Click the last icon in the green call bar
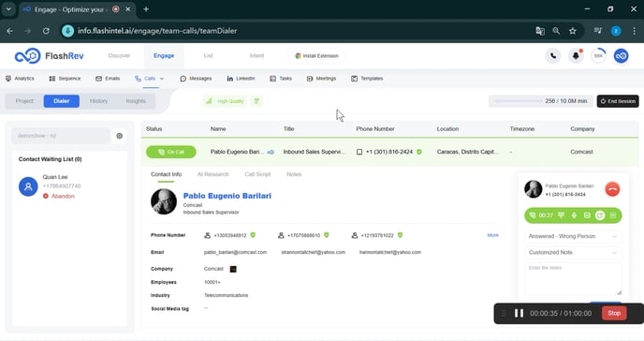This screenshot has width=644, height=341. coord(613,215)
